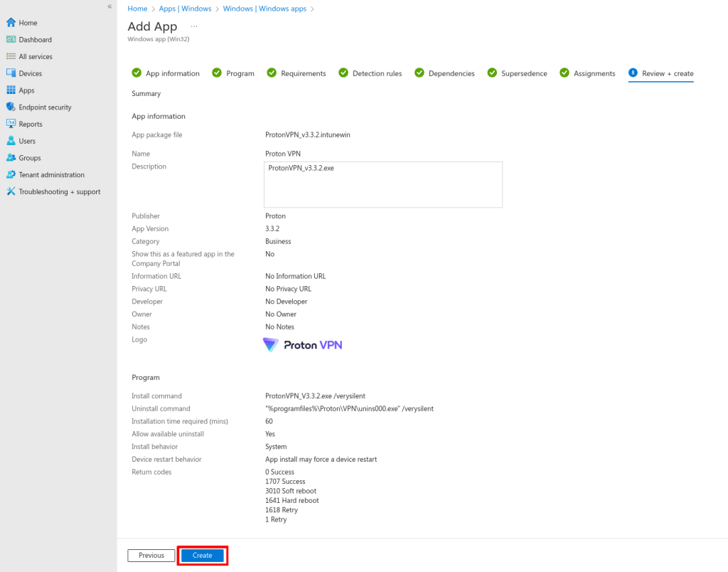Screen dimensions: 728x572
Task: Click green check icon for Assignments step
Action: tap(564, 73)
